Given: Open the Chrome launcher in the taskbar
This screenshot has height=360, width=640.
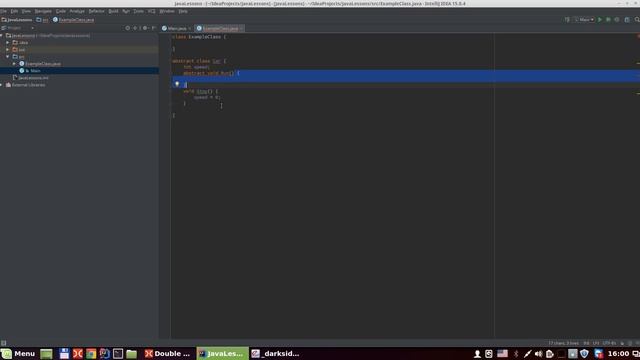Looking at the screenshot, I should (x=91, y=354).
